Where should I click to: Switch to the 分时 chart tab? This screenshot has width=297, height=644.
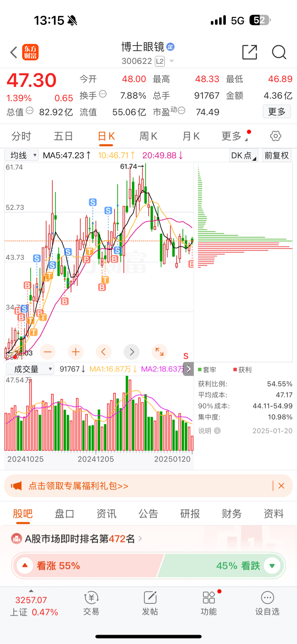pos(21,136)
